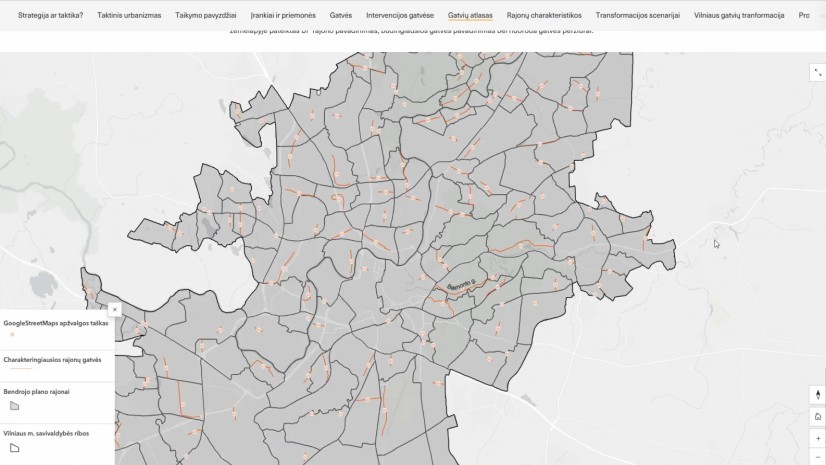Click the Olandų g. street label on map

click(463, 284)
